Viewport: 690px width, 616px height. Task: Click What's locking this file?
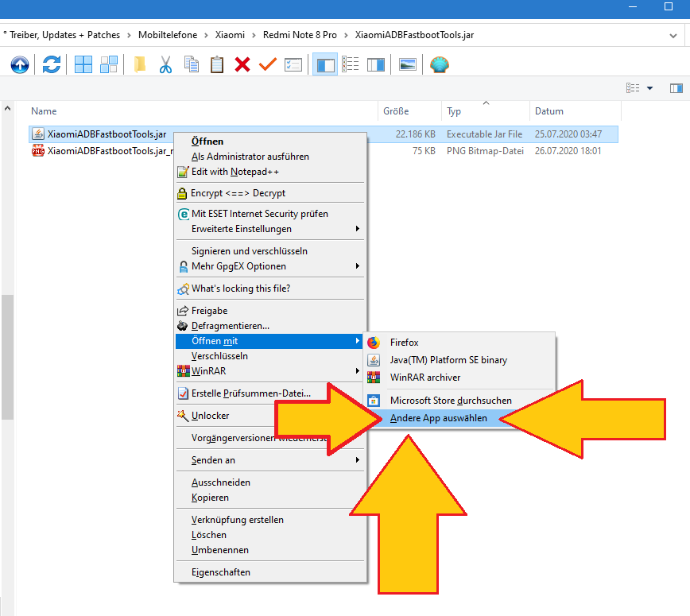click(x=270, y=289)
